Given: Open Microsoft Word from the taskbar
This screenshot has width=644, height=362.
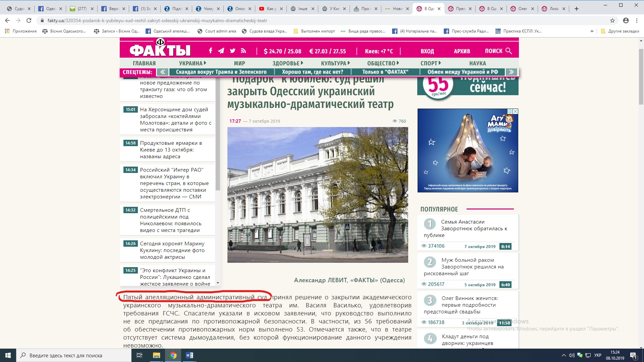Looking at the screenshot, I should click(189, 355).
